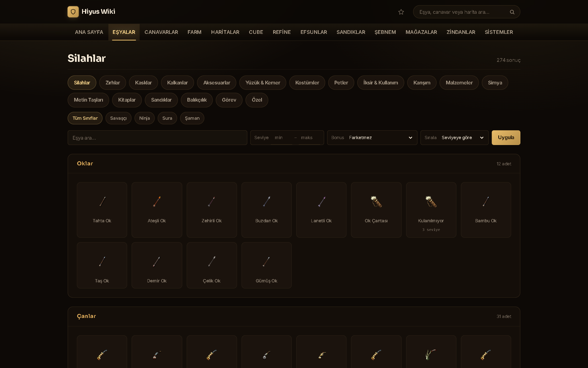588x368 pixels.
Task: Open the Zindanlar navigation tab
Action: (x=461, y=32)
